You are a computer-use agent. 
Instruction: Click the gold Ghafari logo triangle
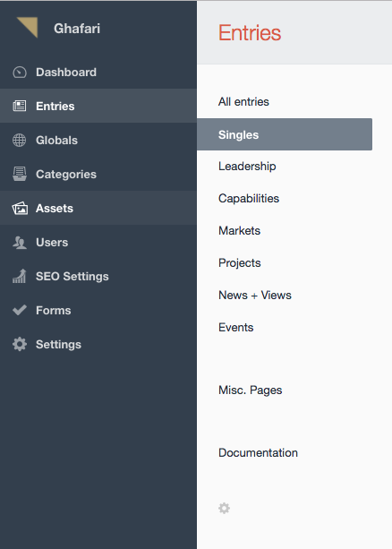click(28, 27)
